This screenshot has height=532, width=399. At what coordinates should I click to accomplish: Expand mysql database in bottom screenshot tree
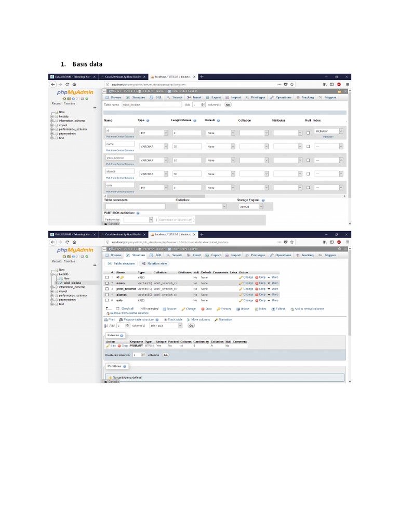coord(52,291)
